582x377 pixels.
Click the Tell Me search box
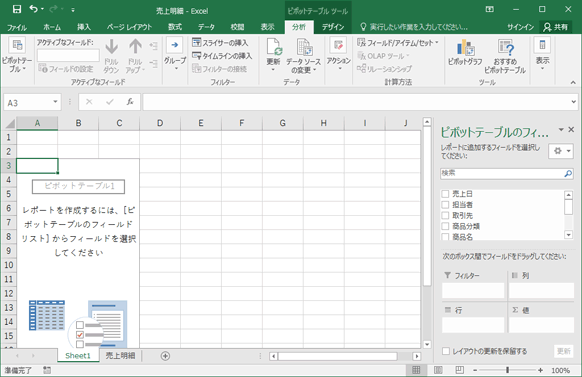415,27
